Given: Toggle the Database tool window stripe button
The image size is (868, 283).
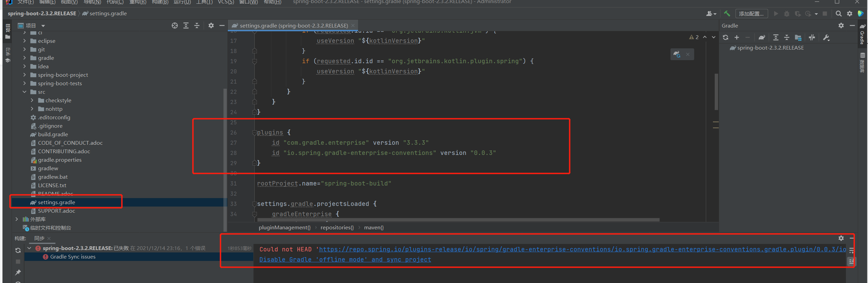Looking at the screenshot, I should click(x=863, y=63).
